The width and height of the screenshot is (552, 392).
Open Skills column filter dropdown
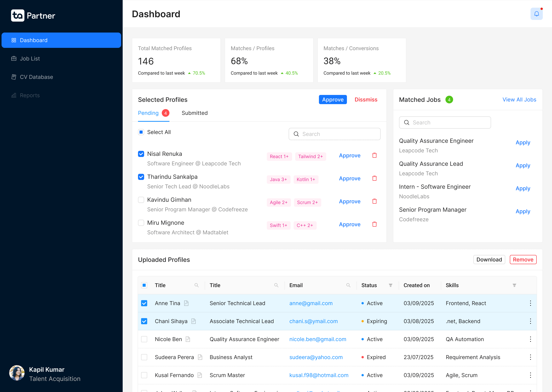click(514, 285)
